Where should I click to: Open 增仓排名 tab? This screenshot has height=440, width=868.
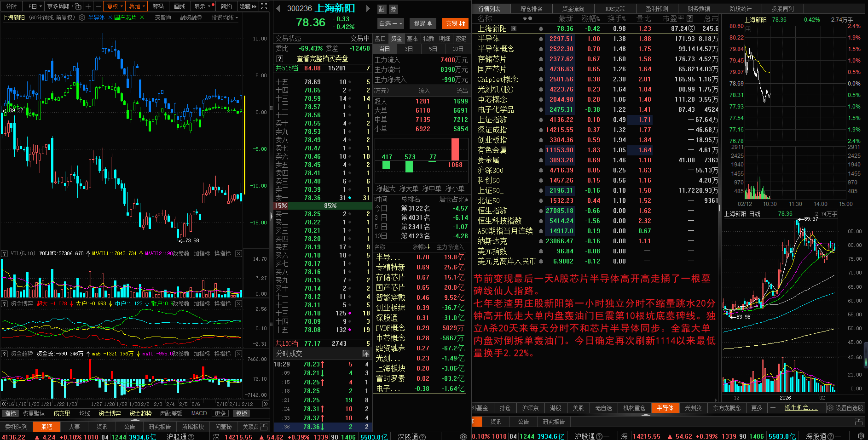tap(531, 8)
